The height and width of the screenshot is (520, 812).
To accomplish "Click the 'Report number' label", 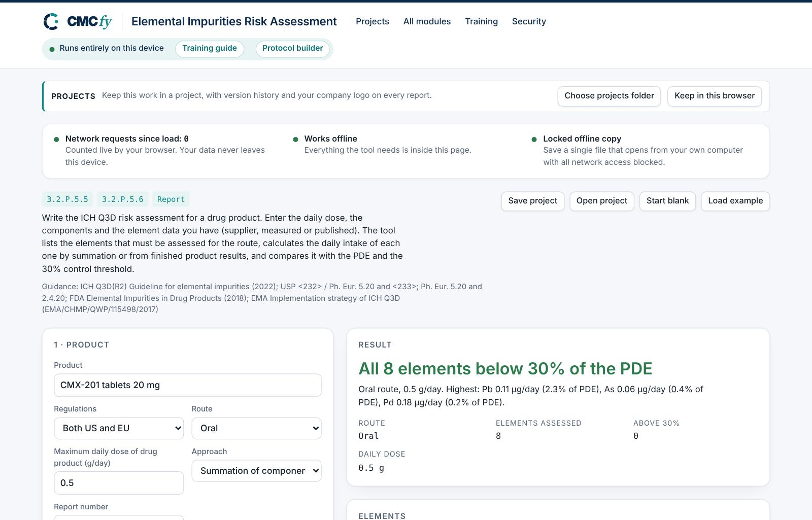I will tap(81, 507).
